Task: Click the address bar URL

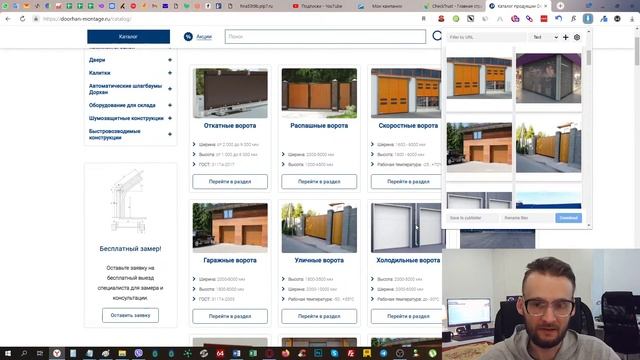Action: pyautogui.click(x=87, y=19)
